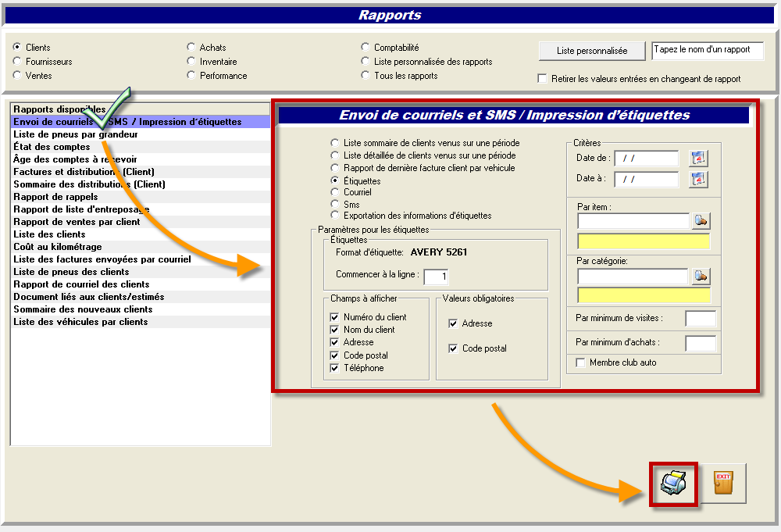Choose the Achats radio option
781x532 pixels.
pos(191,47)
